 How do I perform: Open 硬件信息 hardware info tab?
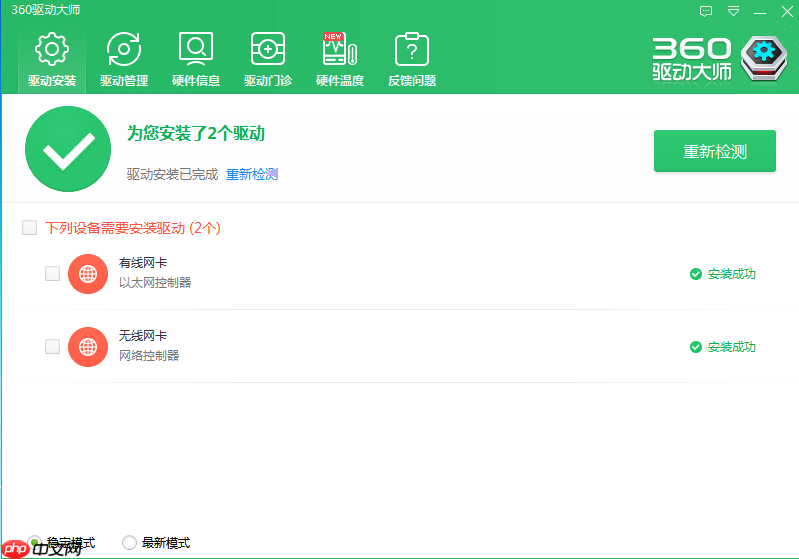[196, 59]
